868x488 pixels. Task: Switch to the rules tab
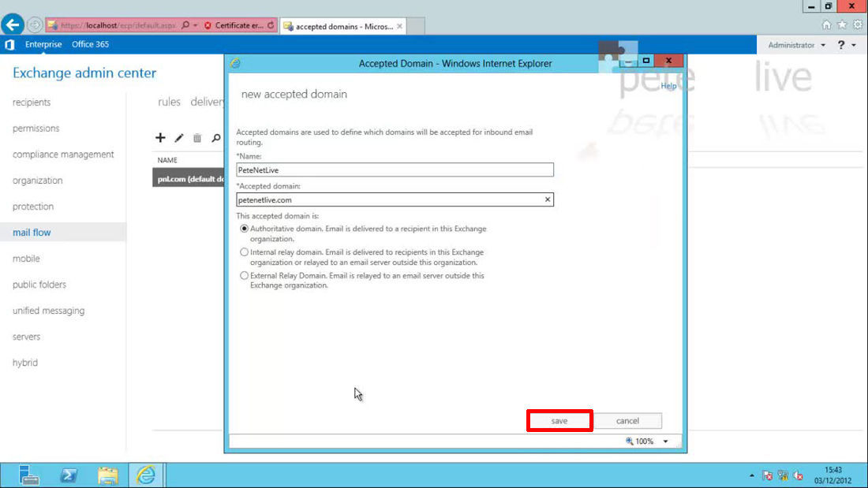(x=169, y=102)
